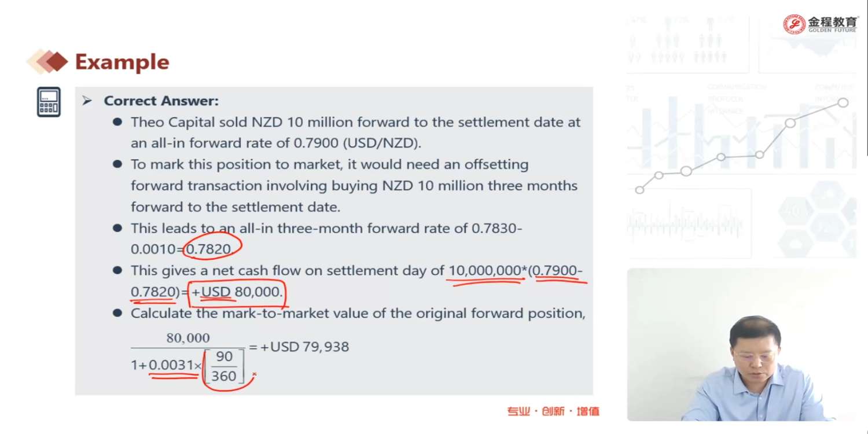Screen dimensions: 868x434
Task: Click the bullet dot before Theo Capital
Action: [117, 122]
